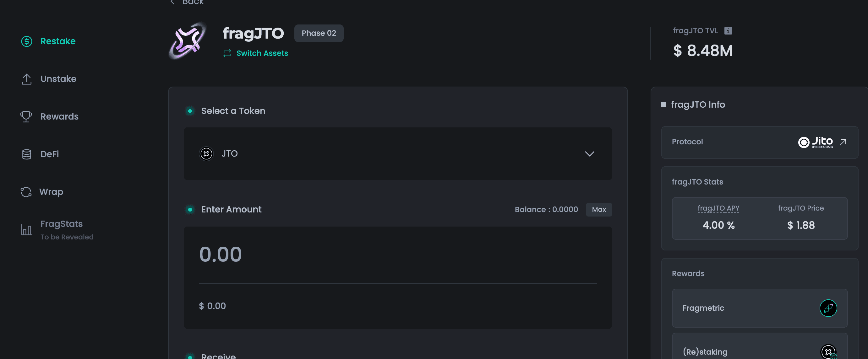Click the fragJTO Info heading
Image resolution: width=868 pixels, height=359 pixels.
point(698,104)
